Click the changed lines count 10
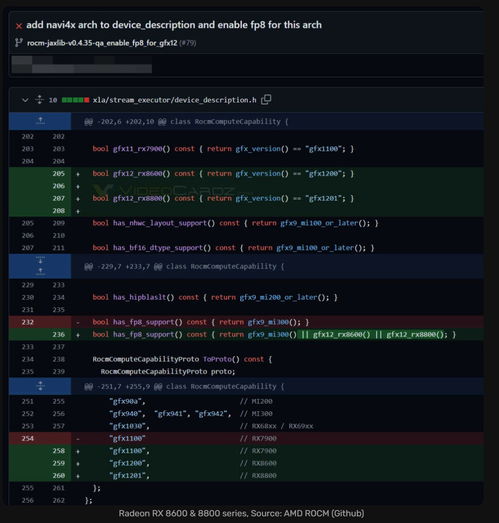This screenshot has width=499, height=523. point(53,100)
